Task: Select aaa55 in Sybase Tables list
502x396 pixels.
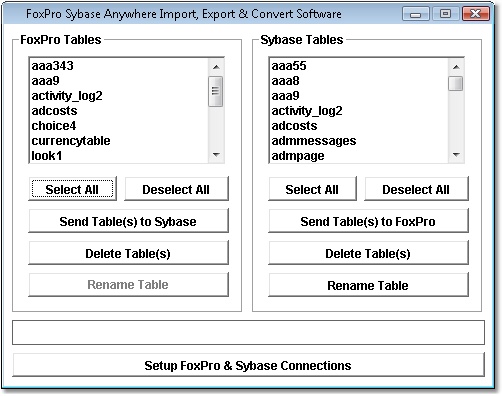Action: [359, 66]
